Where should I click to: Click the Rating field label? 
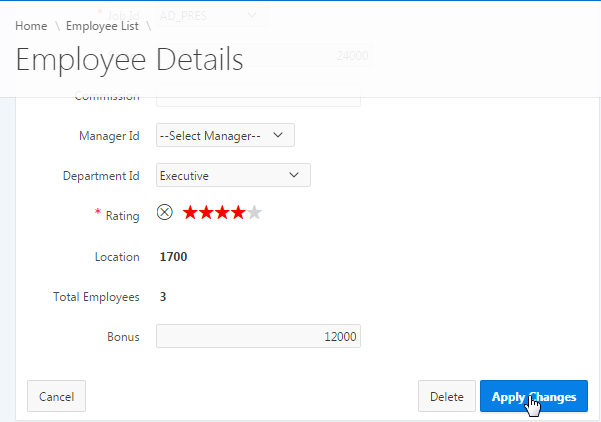123,214
